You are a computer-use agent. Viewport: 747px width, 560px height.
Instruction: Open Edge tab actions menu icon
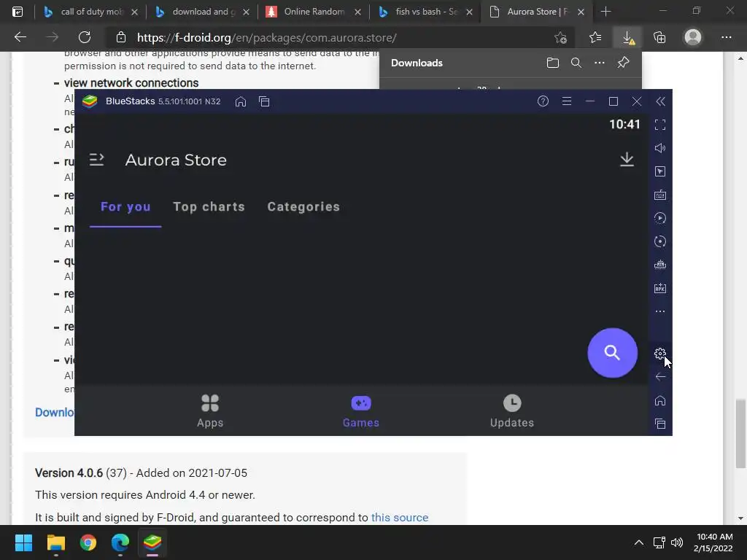(x=18, y=12)
